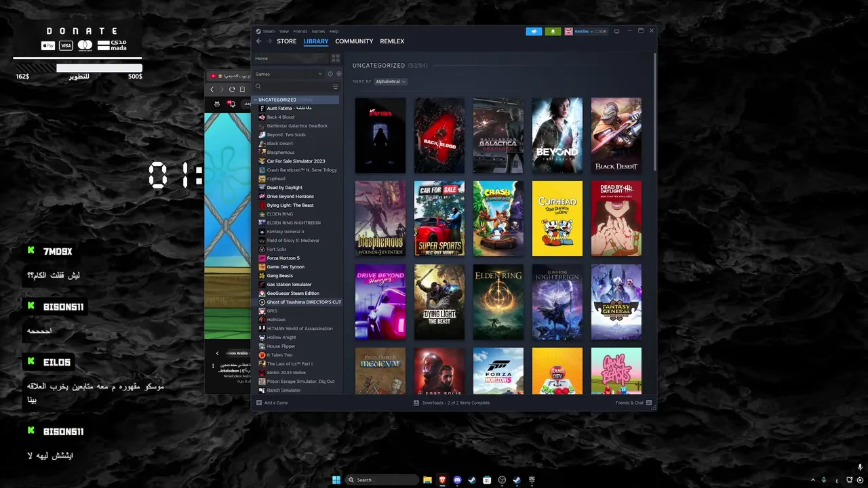Open Downloads - 2 of 2 Items Complete
868x488 pixels.
coord(456,403)
